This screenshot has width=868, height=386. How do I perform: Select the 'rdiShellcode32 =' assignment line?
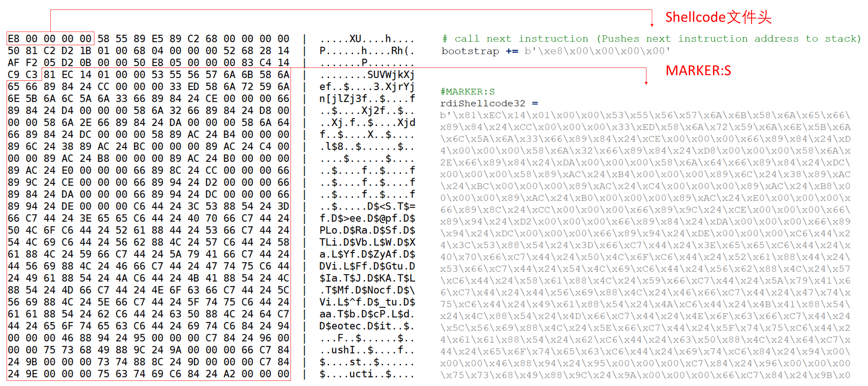point(489,103)
